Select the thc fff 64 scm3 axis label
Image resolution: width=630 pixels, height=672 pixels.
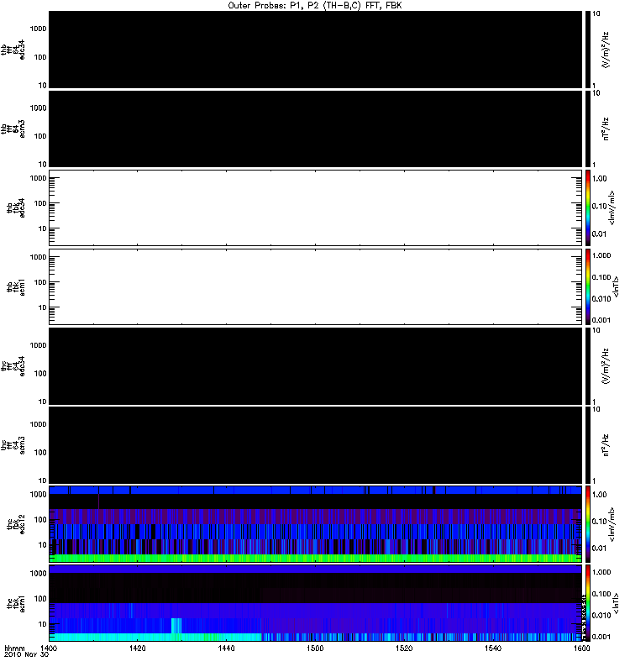(x=13, y=445)
